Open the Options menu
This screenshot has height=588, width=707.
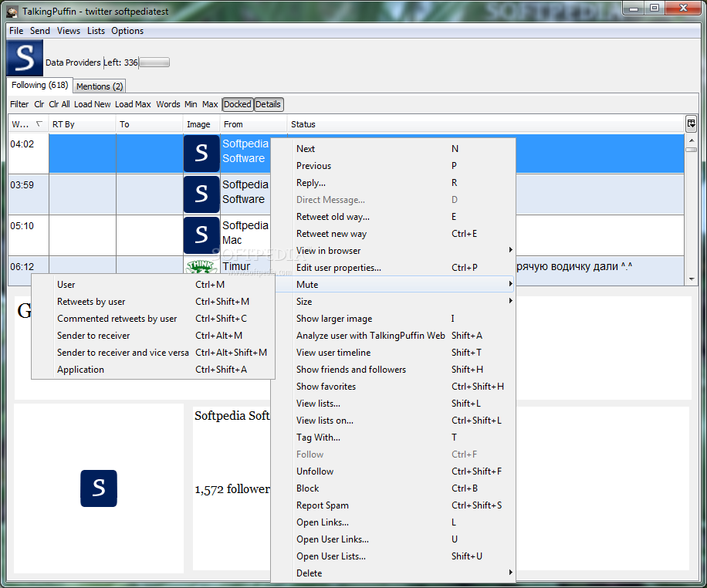[127, 31]
